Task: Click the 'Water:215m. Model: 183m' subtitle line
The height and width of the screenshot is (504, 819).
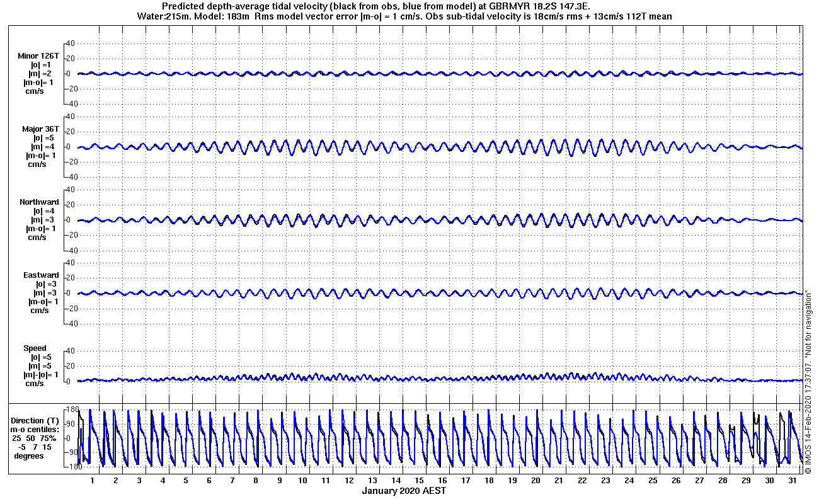Action: (404, 16)
